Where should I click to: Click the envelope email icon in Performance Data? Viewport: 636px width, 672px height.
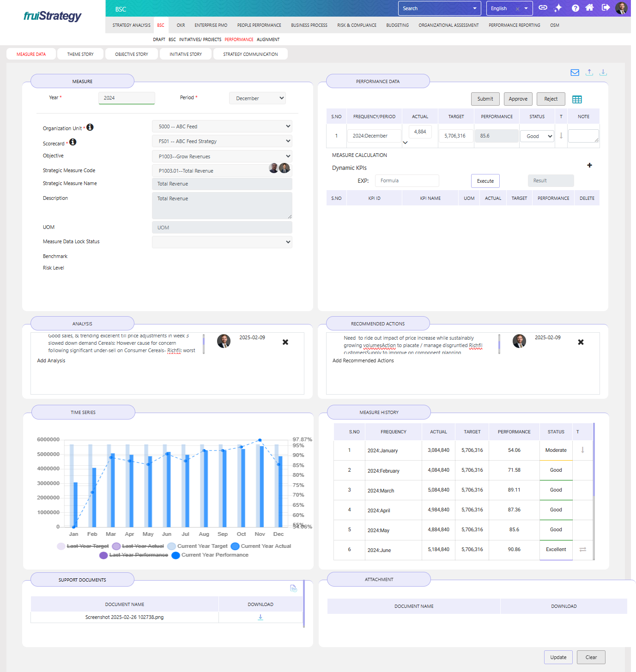point(575,72)
